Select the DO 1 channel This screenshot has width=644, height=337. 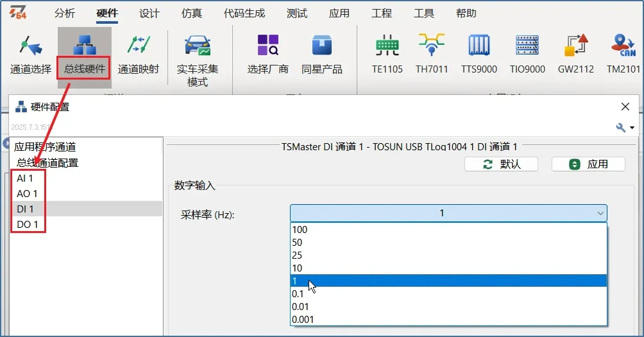[28, 225]
